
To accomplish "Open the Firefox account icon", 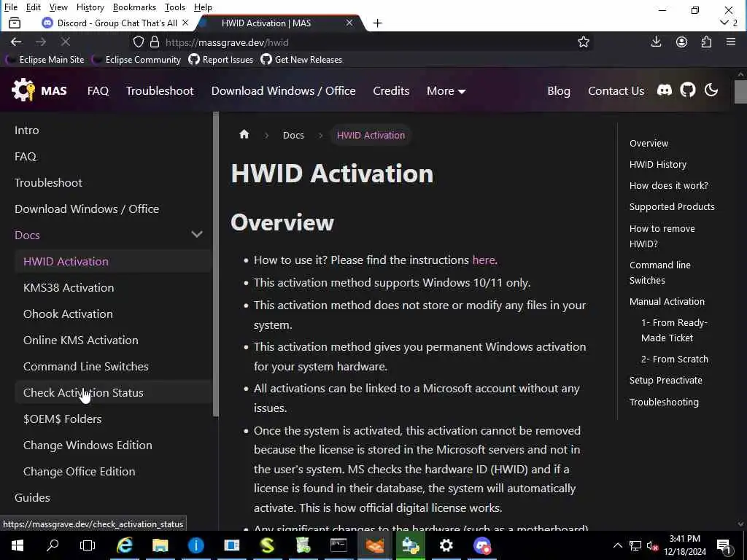I will coord(681,42).
